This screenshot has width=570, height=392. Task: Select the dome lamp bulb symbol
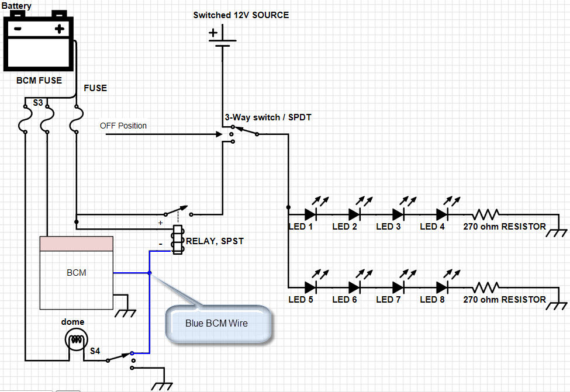(77, 339)
